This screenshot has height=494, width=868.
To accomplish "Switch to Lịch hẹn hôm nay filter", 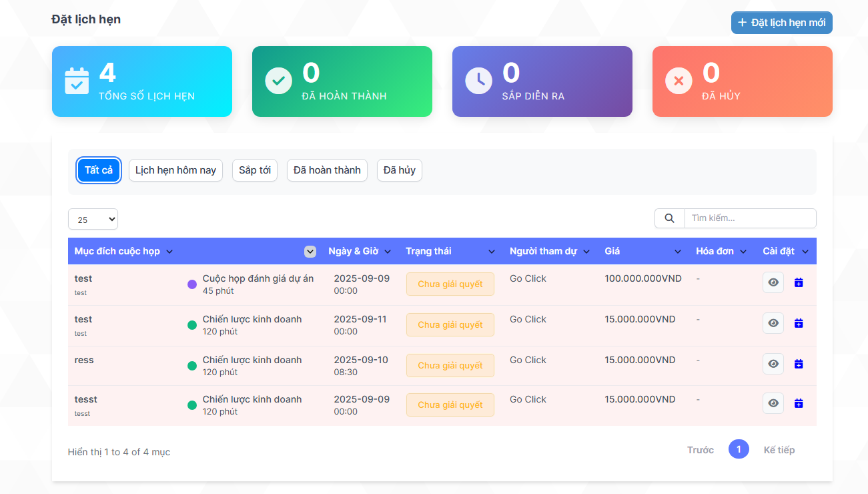I will [175, 170].
